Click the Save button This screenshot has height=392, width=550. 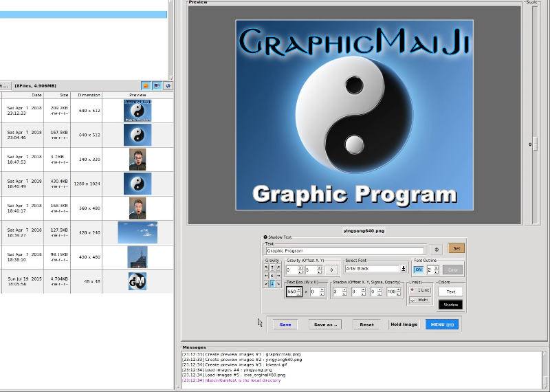coord(285,325)
